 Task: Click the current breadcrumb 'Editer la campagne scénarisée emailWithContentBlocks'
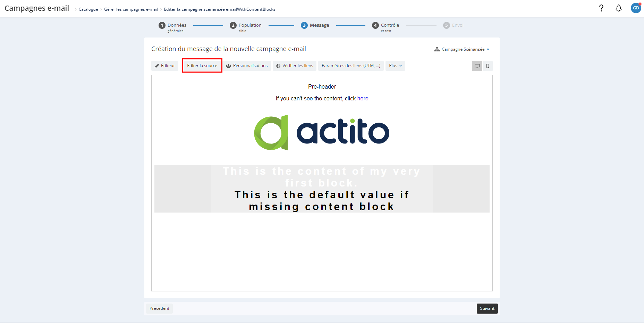click(x=220, y=9)
